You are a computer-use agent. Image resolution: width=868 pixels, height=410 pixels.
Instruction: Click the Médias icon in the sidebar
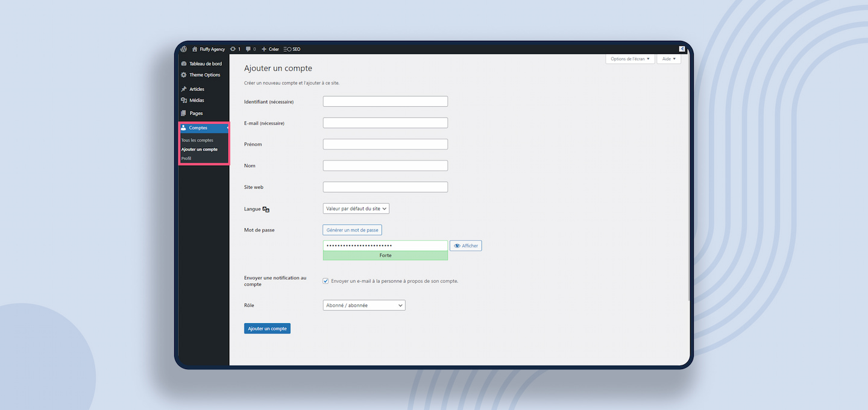(x=184, y=101)
